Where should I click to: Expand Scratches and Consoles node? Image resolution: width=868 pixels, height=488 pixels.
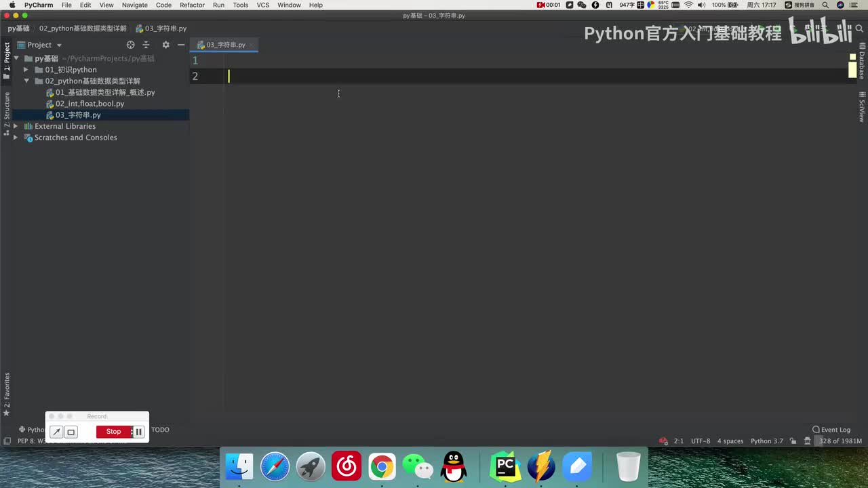[x=16, y=138]
